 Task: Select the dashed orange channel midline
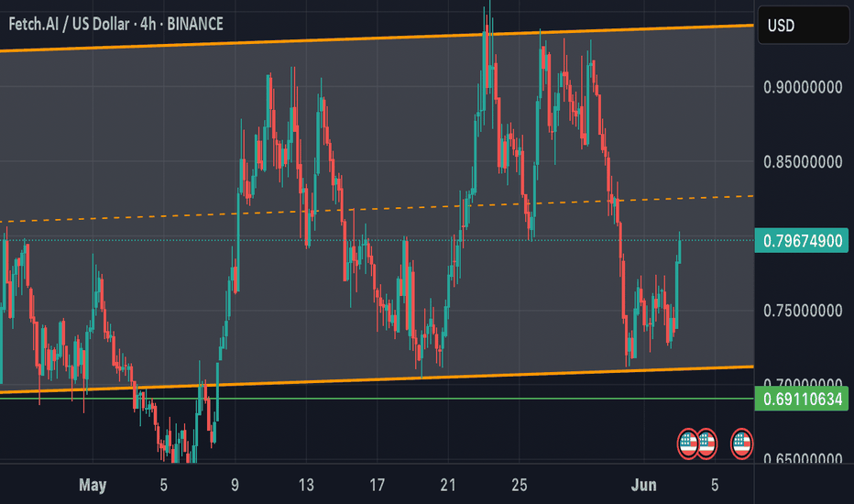coord(377,208)
